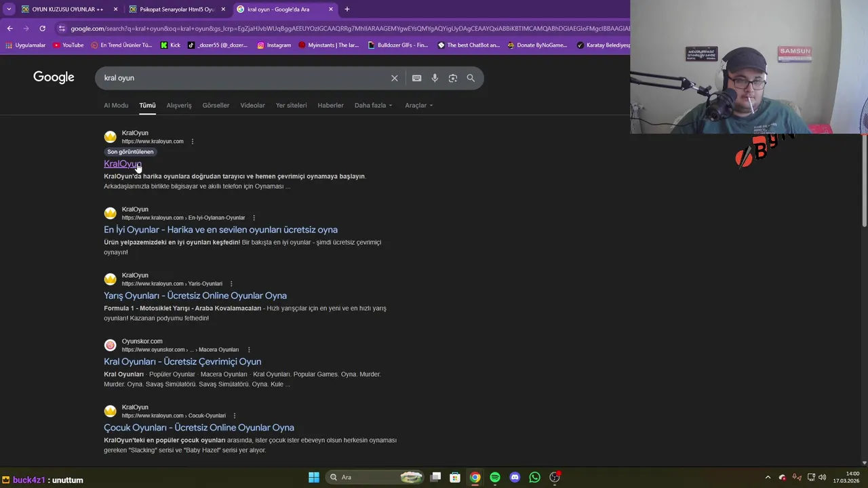Viewport: 868px width, 488px height.
Task: Expand the Daha fazla dropdown
Action: (x=373, y=105)
